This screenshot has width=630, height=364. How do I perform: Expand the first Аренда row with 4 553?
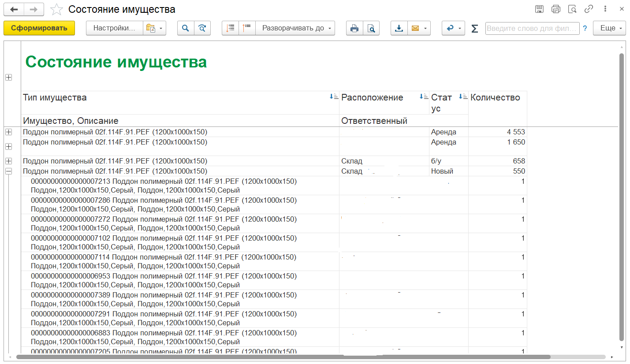click(8, 132)
